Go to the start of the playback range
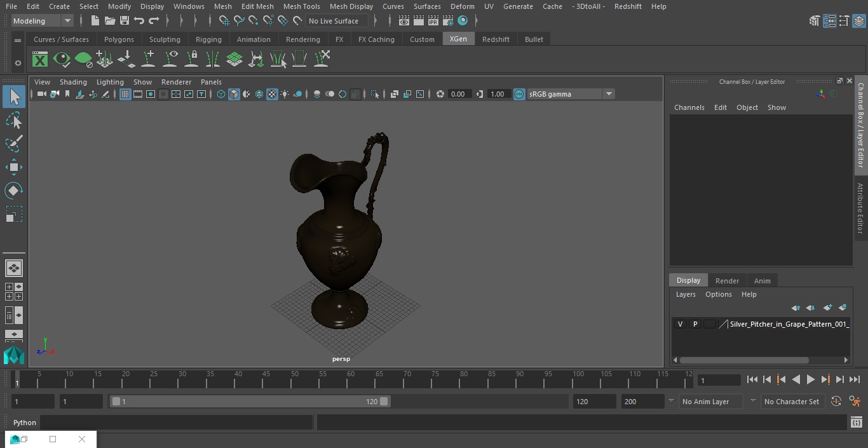Screen dimensions: 868x448 coord(752,379)
